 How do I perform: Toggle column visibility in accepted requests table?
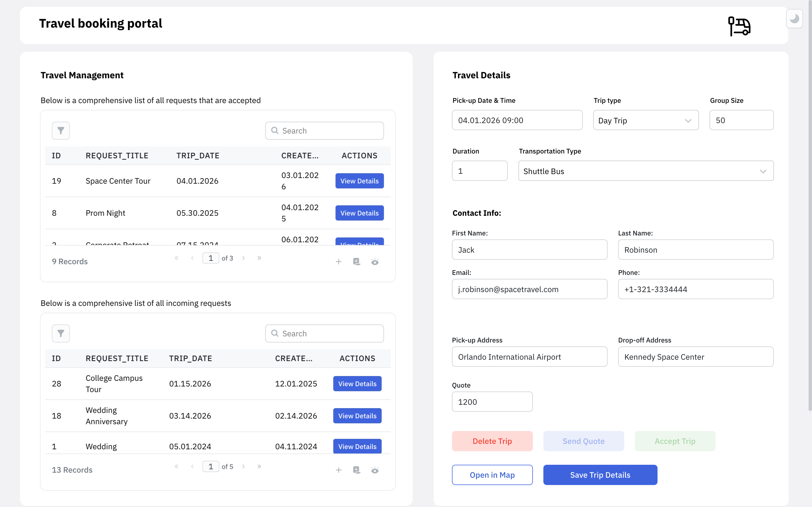(x=375, y=262)
